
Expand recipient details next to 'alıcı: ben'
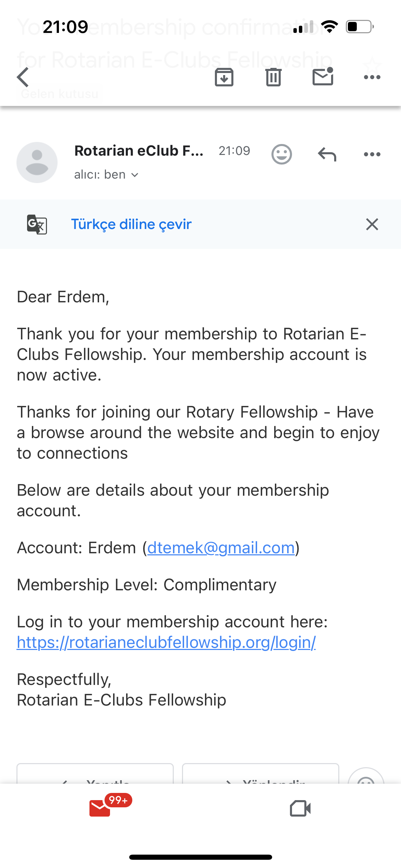pos(135,175)
